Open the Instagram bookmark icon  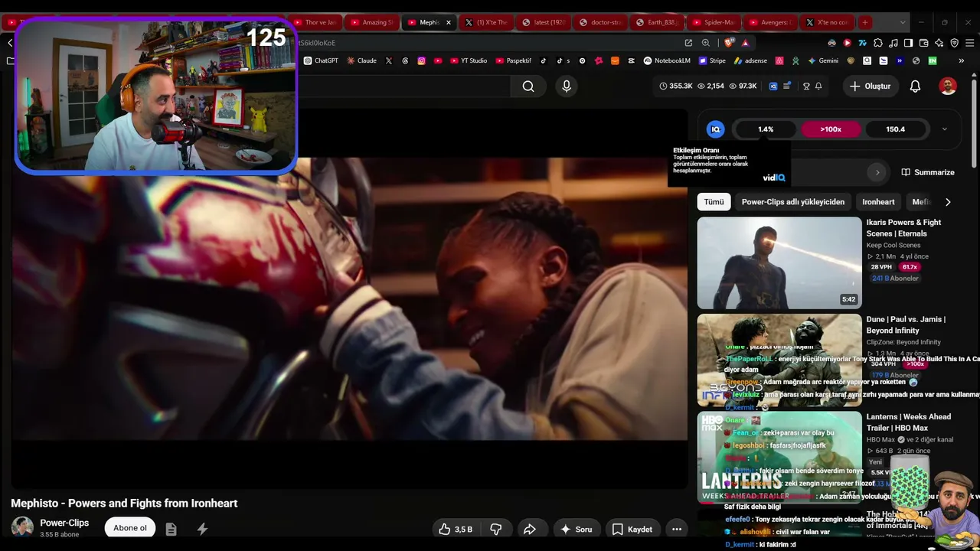click(421, 60)
